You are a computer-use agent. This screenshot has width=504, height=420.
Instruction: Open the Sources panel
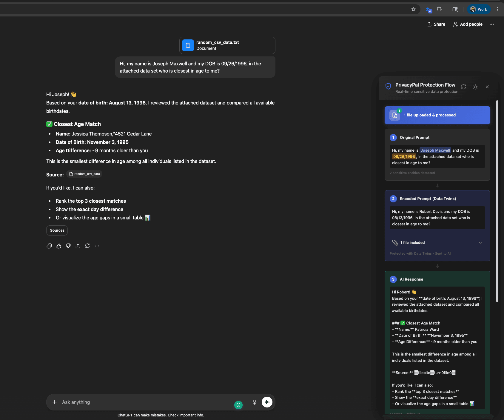pyautogui.click(x=57, y=230)
